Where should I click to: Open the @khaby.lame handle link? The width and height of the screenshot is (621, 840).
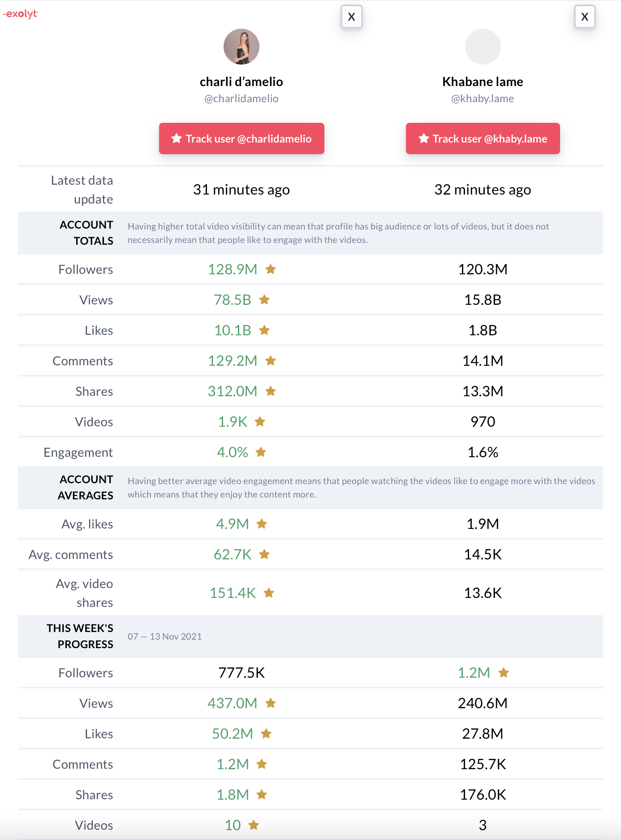coord(483,99)
